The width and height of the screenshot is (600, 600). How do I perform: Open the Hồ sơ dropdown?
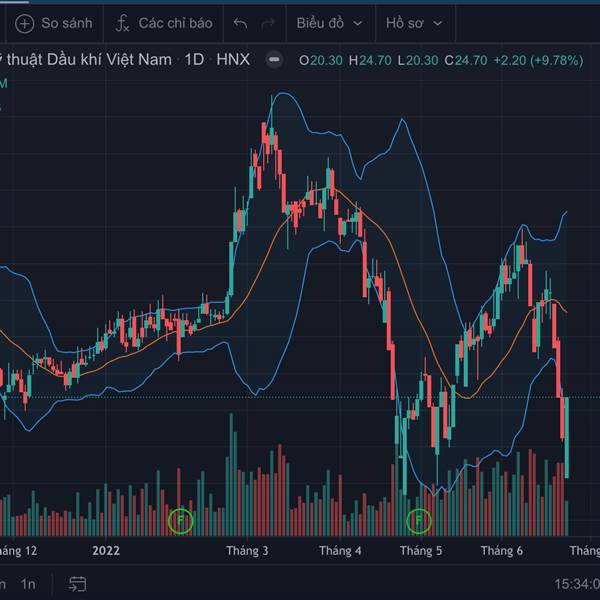click(x=414, y=23)
